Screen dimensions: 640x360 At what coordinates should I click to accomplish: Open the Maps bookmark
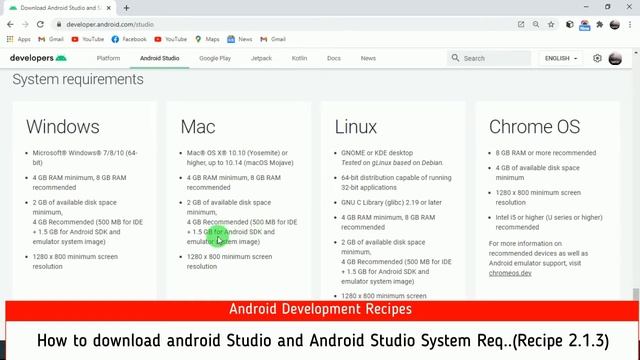coord(207,39)
